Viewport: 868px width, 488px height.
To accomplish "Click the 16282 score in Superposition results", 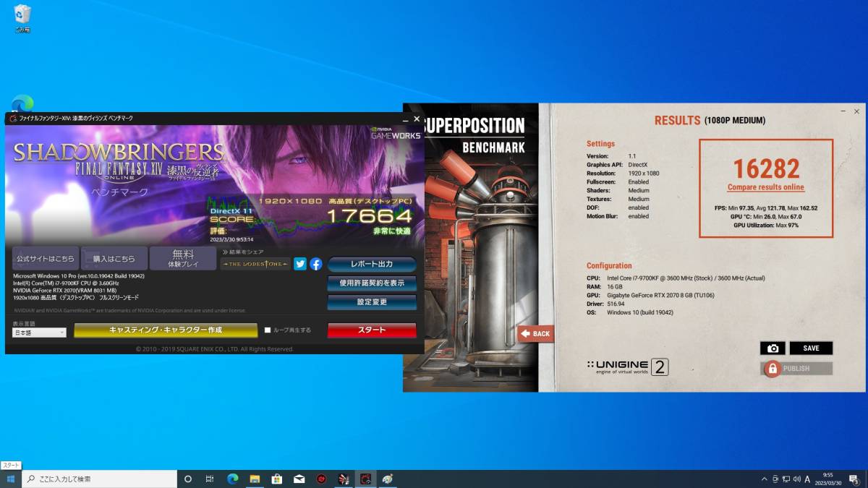I will [766, 168].
